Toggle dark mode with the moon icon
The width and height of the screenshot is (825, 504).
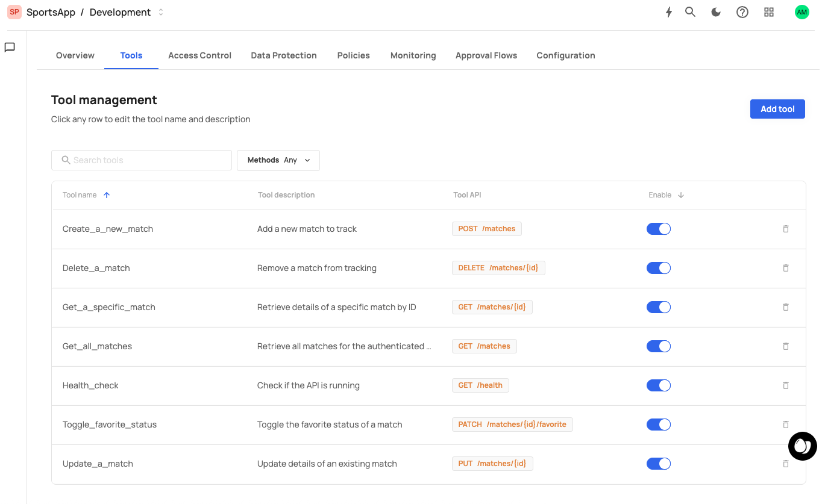coord(715,11)
